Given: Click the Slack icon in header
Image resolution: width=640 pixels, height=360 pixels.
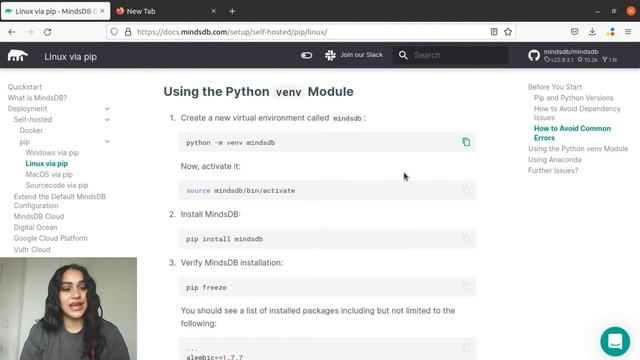Looking at the screenshot, I should pos(330,55).
